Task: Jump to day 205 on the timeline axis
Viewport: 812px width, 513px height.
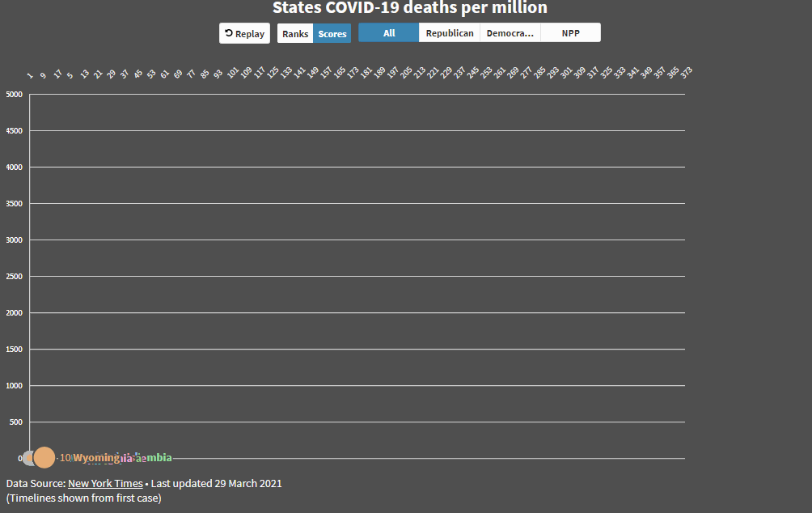Action: pos(407,74)
